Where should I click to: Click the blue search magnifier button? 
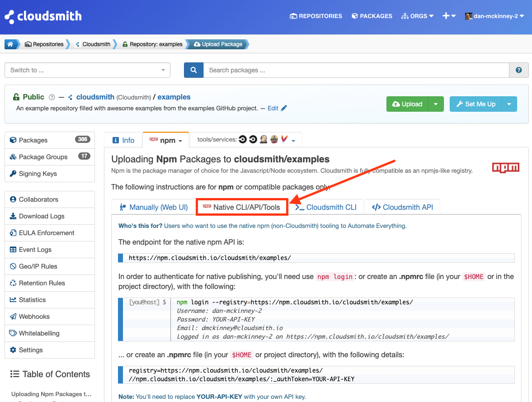point(194,70)
